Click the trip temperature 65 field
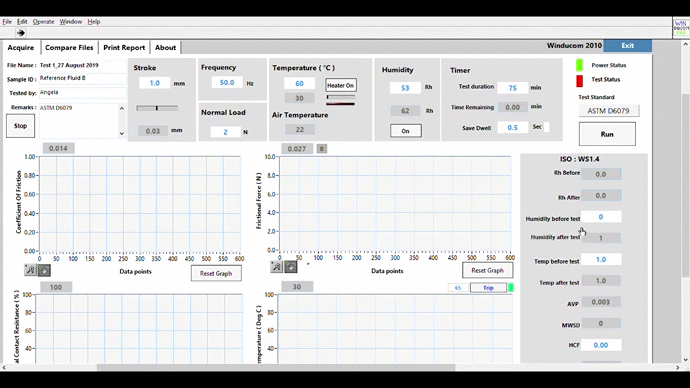This screenshot has height=388, width=690. pos(458,288)
